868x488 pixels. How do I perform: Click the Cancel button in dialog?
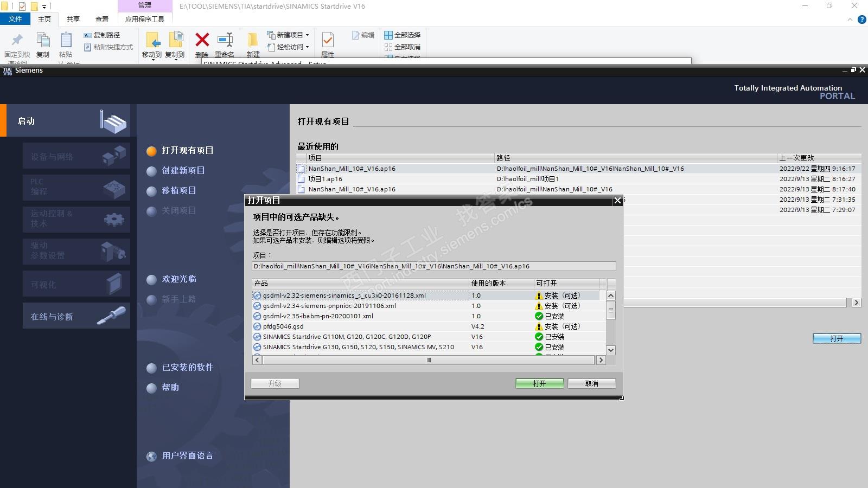591,383
